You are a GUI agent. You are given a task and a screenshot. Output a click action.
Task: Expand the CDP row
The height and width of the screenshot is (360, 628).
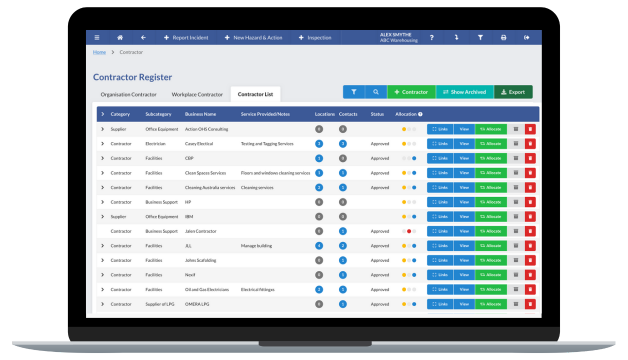(x=103, y=158)
